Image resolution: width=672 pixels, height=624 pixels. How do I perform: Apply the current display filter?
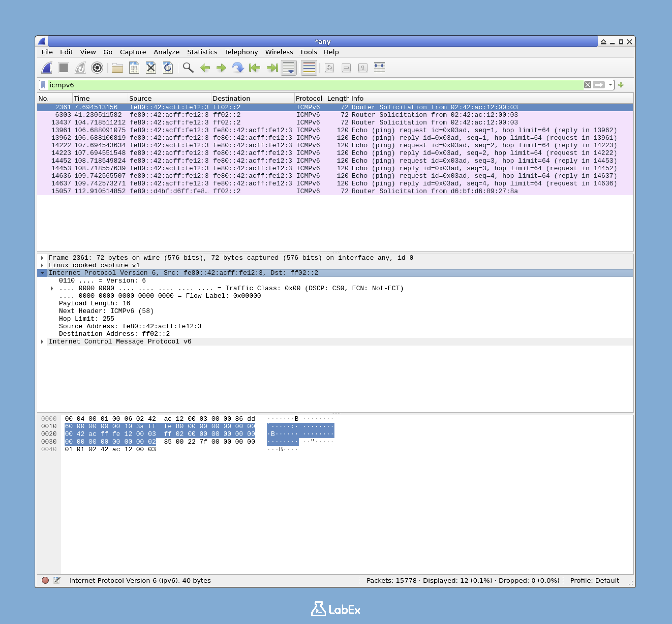pyautogui.click(x=598, y=85)
